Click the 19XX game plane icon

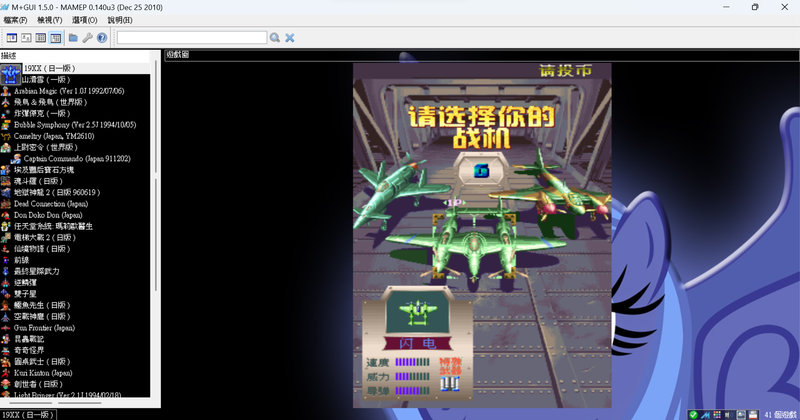(x=11, y=73)
